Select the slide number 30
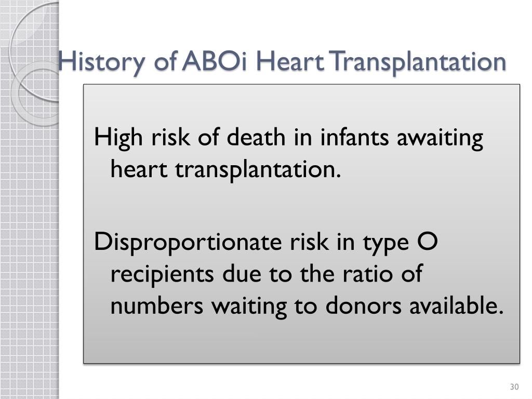 (x=514, y=387)
